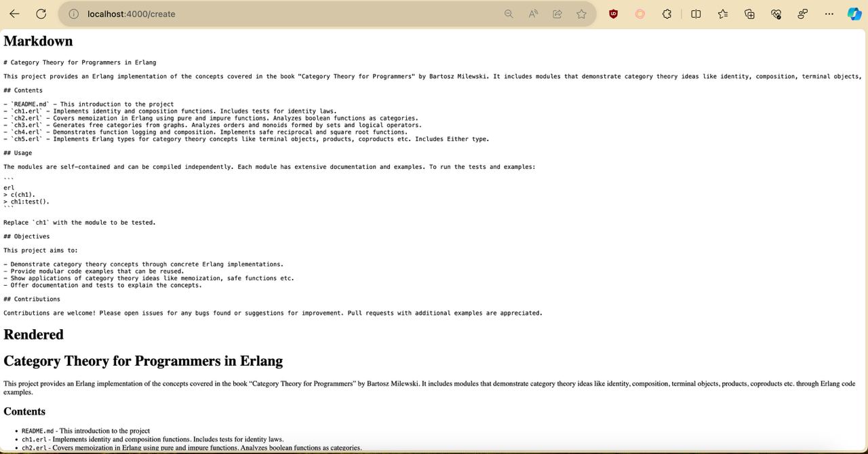Viewport: 868px width, 454px height.
Task: Click 'Offer documentation and tests' list row
Action: pos(102,285)
